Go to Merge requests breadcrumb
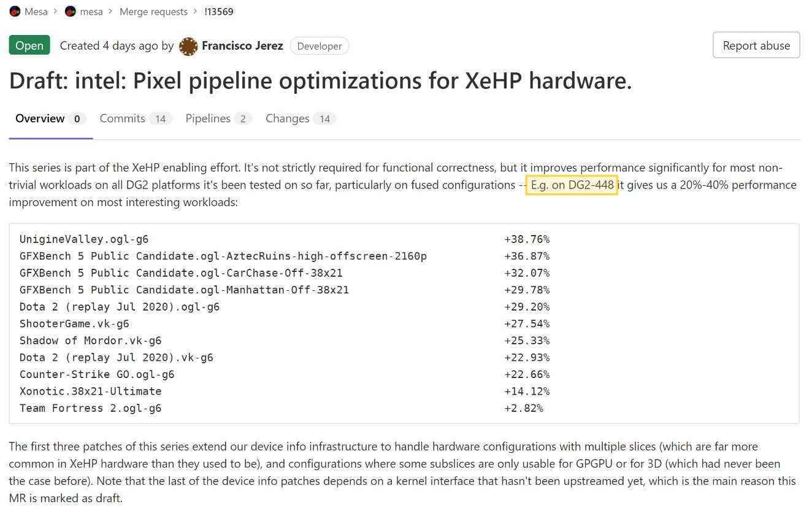812x510 pixels. click(153, 12)
